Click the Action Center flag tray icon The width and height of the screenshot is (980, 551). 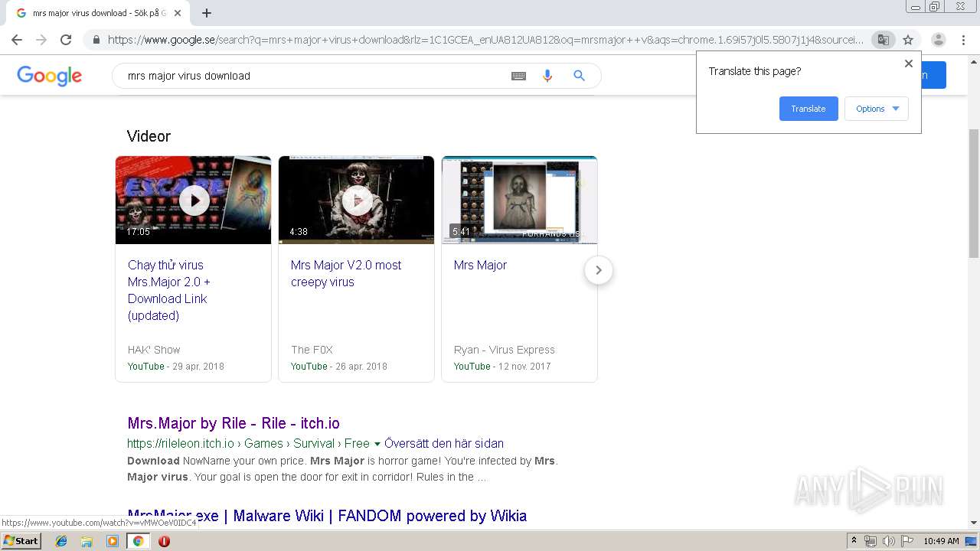click(x=906, y=541)
